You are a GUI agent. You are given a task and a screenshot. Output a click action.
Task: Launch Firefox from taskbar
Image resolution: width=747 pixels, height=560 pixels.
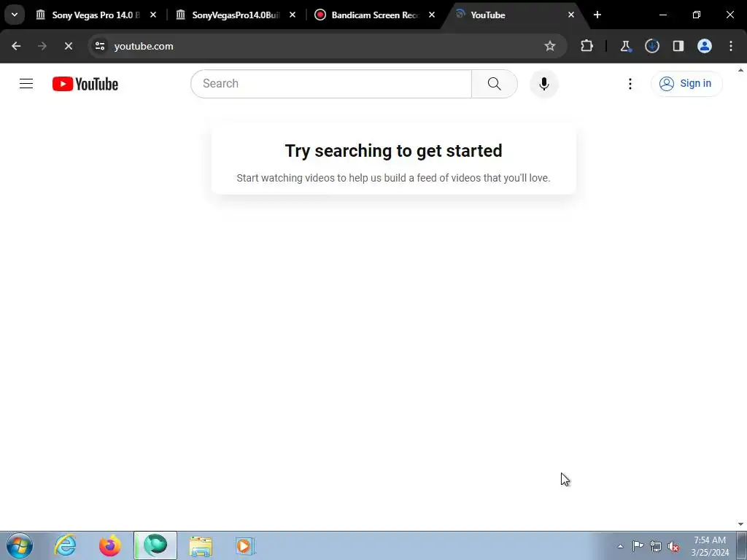tap(110, 545)
